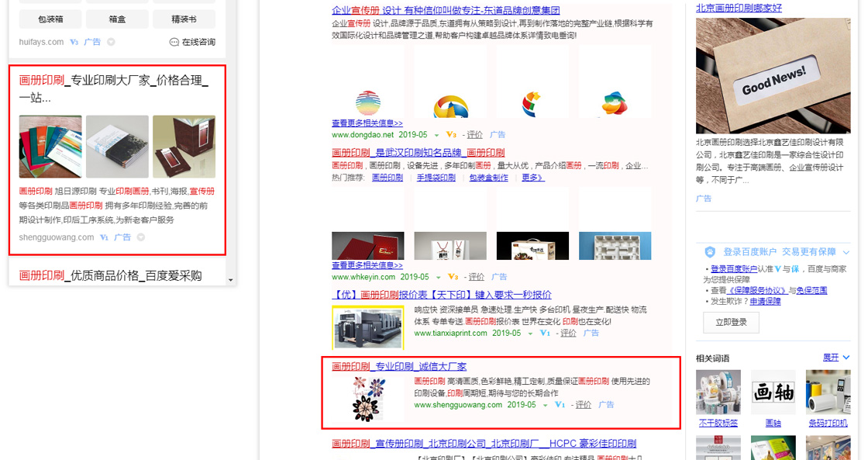
Task: Open 北京画册印刷哪家好 ad title
Action: (739, 8)
